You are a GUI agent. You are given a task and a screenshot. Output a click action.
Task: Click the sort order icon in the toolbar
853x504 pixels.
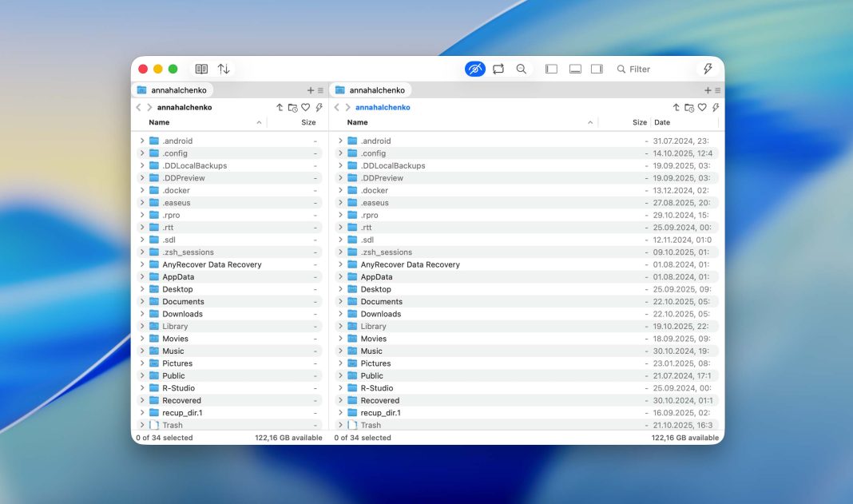point(223,69)
